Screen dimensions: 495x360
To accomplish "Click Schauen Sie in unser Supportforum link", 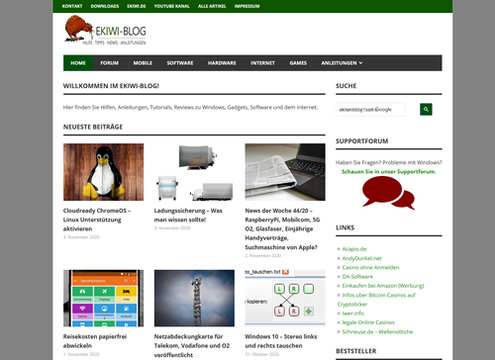I will (389, 172).
